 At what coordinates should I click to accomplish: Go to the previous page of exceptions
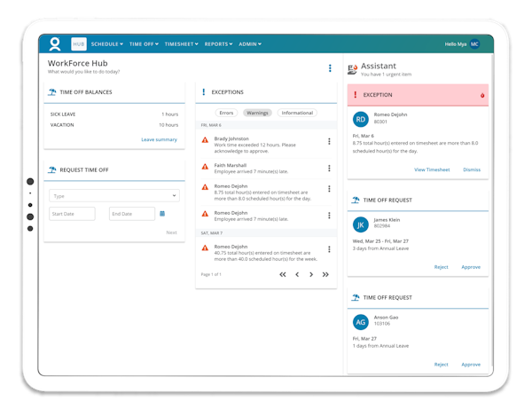click(297, 275)
